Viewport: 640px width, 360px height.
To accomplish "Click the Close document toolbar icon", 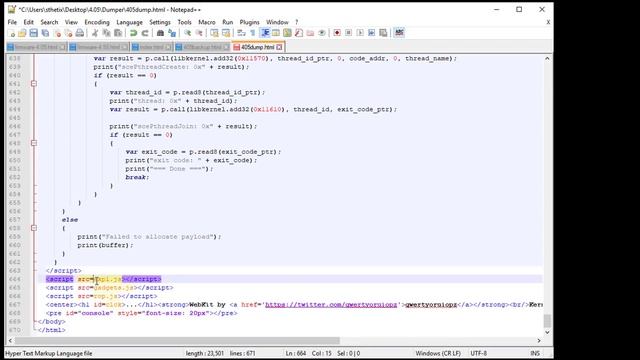I will click(x=57, y=33).
